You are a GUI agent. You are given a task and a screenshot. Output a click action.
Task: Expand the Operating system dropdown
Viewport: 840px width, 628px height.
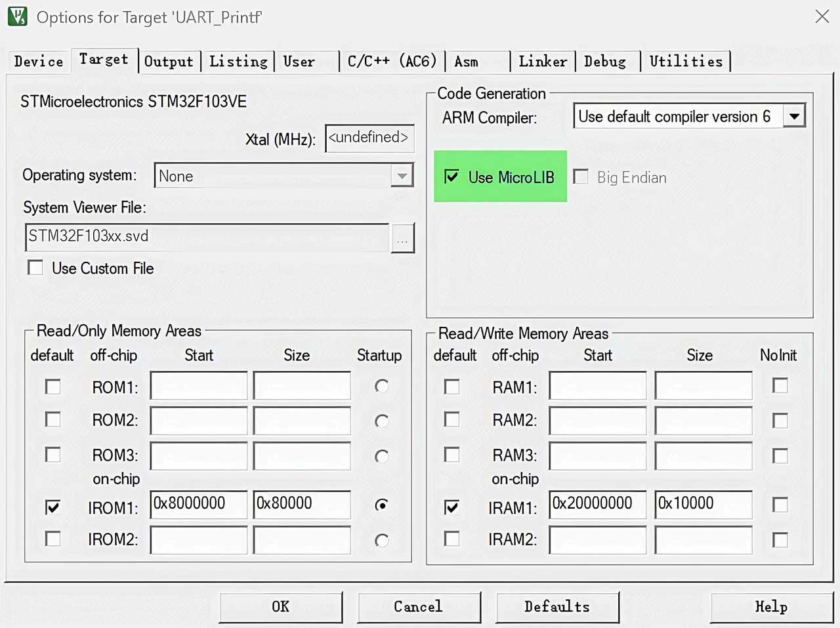[x=402, y=176]
